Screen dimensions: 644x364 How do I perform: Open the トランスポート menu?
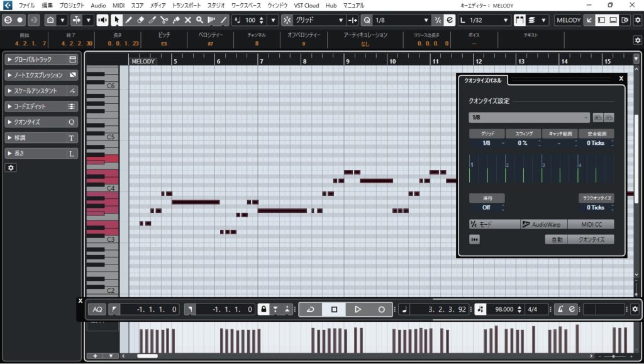click(x=187, y=5)
